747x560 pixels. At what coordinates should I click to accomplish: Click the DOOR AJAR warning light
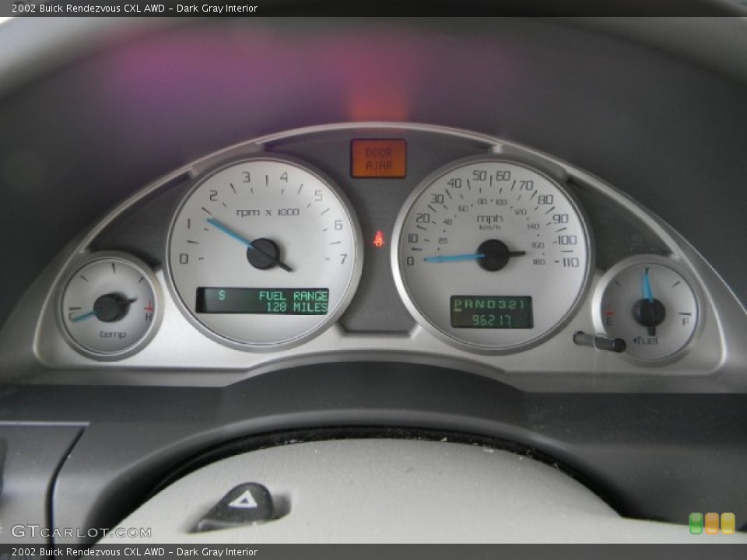pos(378,159)
